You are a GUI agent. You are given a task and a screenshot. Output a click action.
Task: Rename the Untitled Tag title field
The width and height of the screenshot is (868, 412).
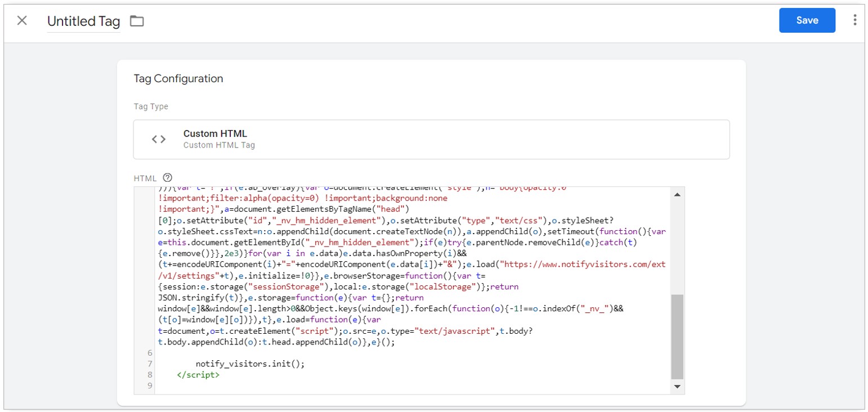(84, 21)
